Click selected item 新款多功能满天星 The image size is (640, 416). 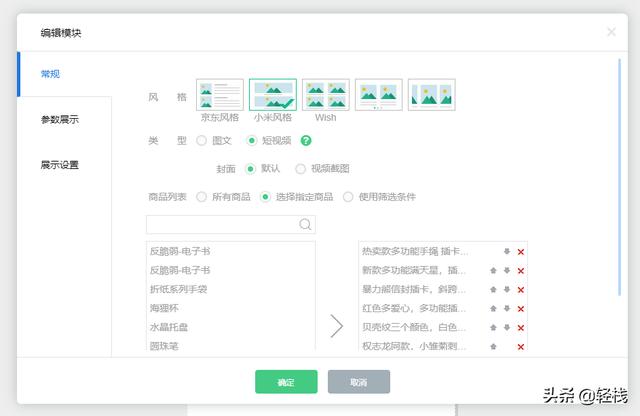coord(413,270)
